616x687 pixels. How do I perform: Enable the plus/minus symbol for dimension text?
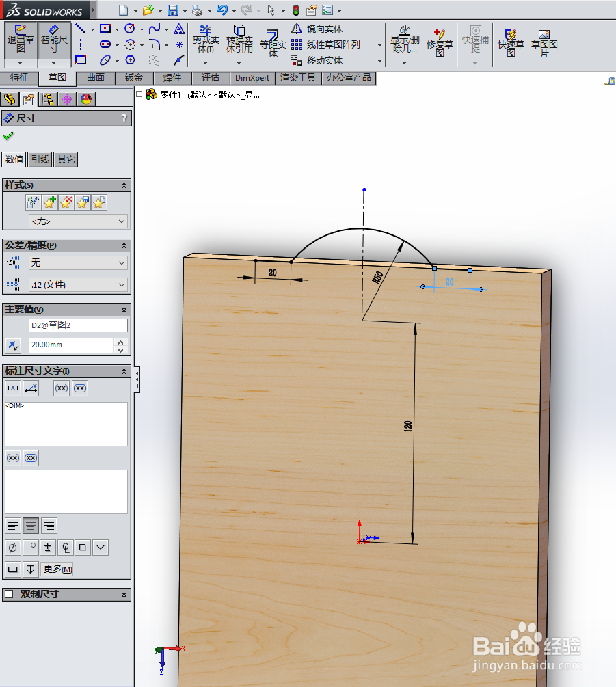[48, 547]
